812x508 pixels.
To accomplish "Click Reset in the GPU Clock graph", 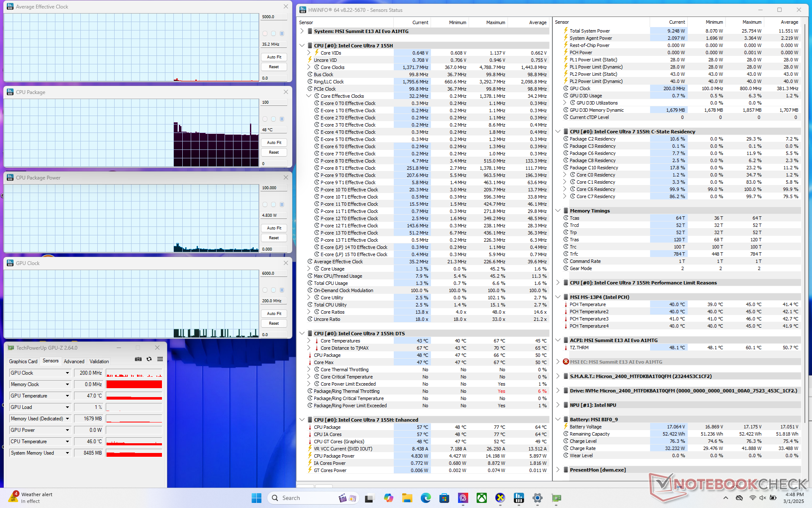I will 274,323.
